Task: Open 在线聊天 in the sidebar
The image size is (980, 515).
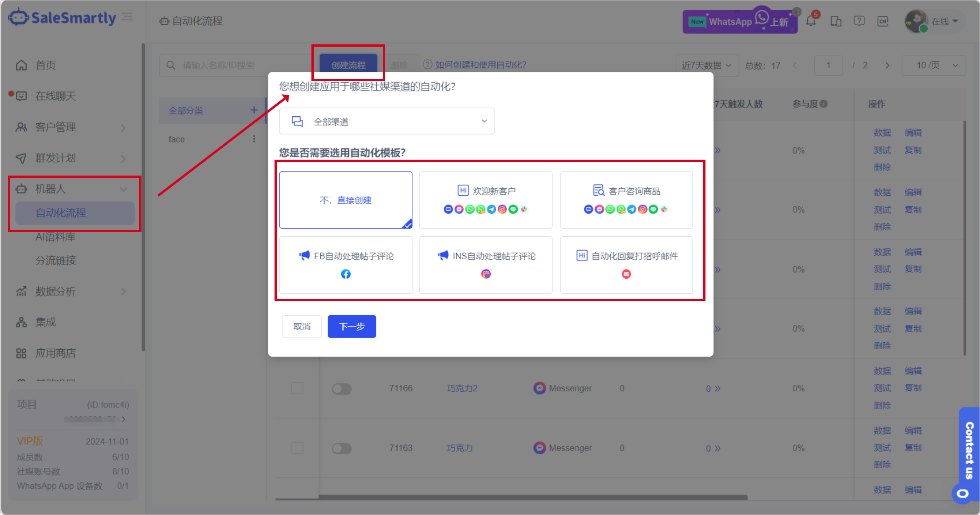Action: click(56, 96)
